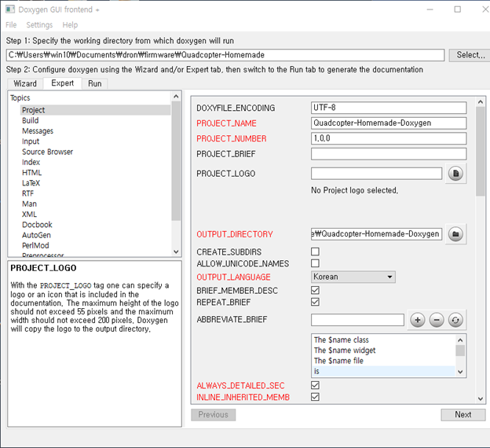
Task: Click the Previous button
Action: coord(213,414)
